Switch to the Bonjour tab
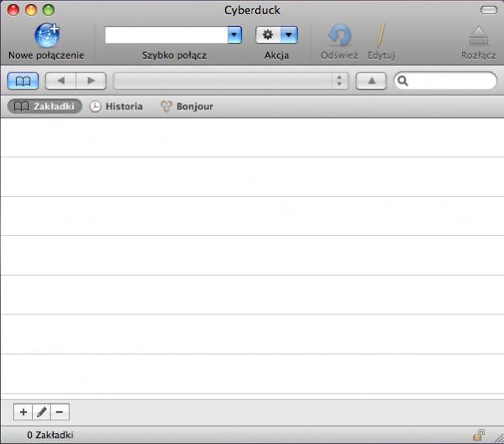 [187, 106]
